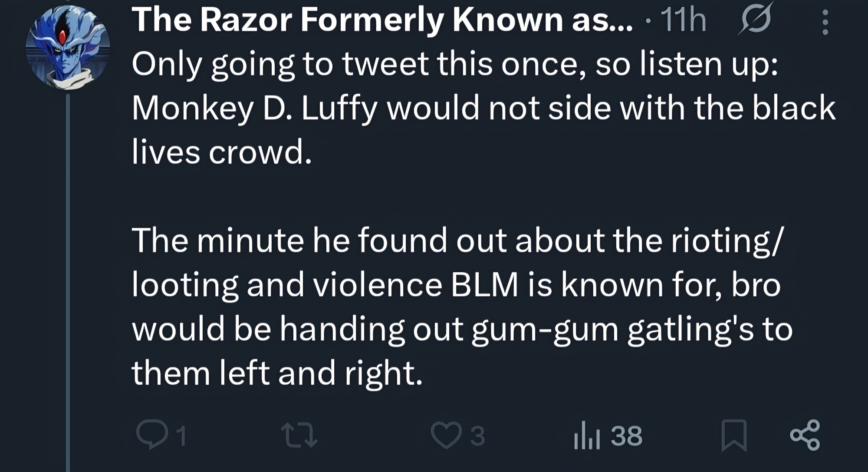Click the "them left and right." line
This screenshot has height=472, width=868.
tap(277, 373)
